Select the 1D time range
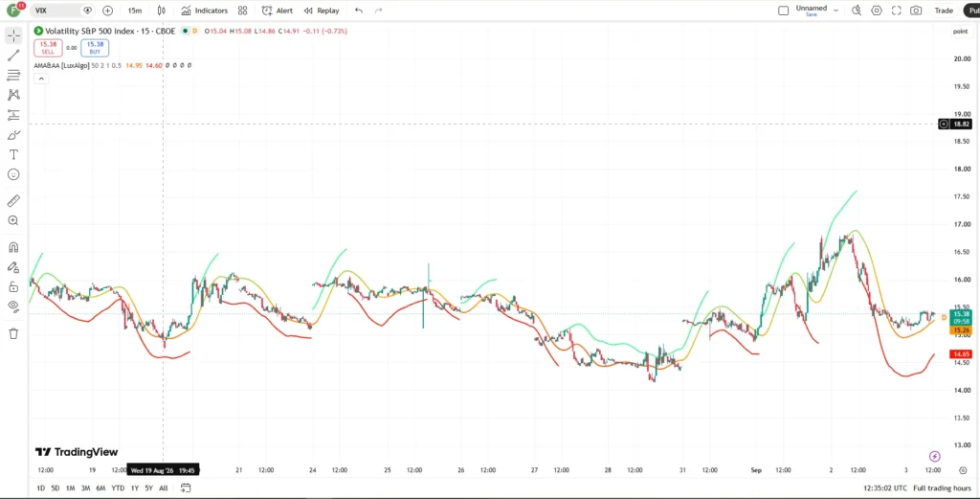 pyautogui.click(x=40, y=488)
